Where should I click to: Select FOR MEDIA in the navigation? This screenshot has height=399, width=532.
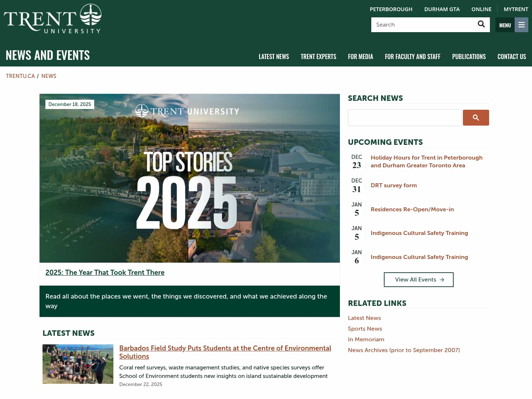[x=361, y=57]
